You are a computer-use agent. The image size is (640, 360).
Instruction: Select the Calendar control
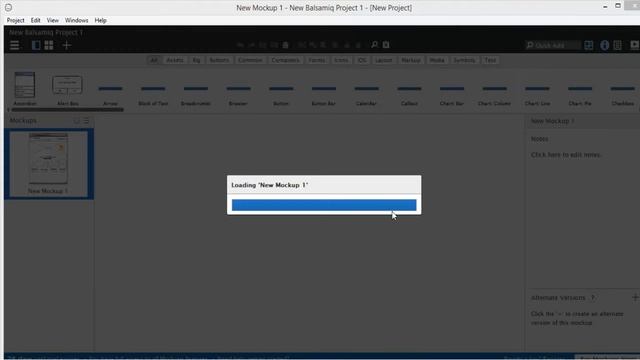tap(367, 95)
